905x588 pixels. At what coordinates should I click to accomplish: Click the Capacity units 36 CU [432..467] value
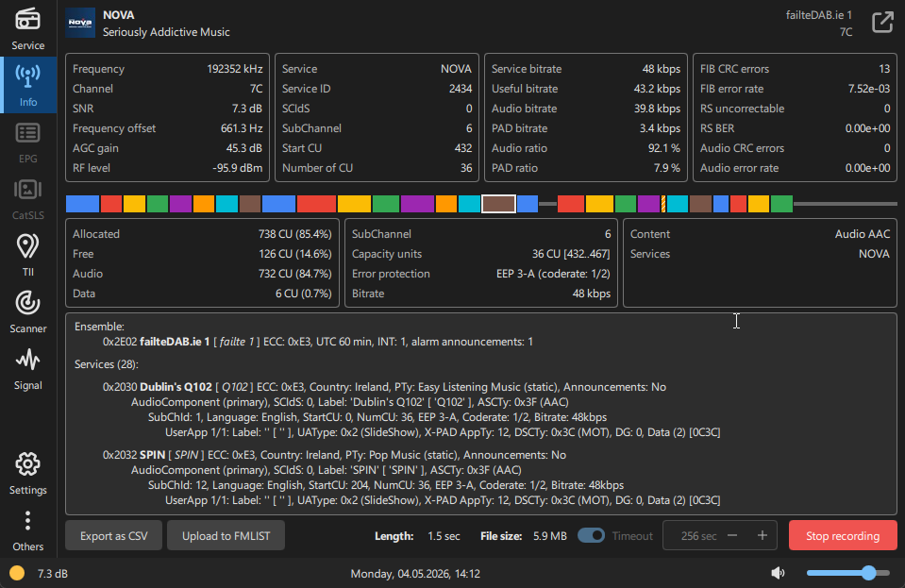click(x=571, y=254)
